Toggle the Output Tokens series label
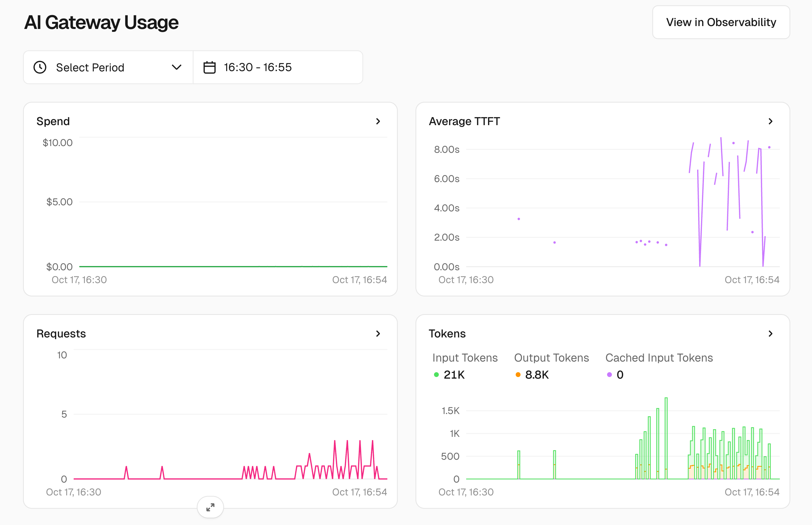The height and width of the screenshot is (525, 812). (551, 358)
